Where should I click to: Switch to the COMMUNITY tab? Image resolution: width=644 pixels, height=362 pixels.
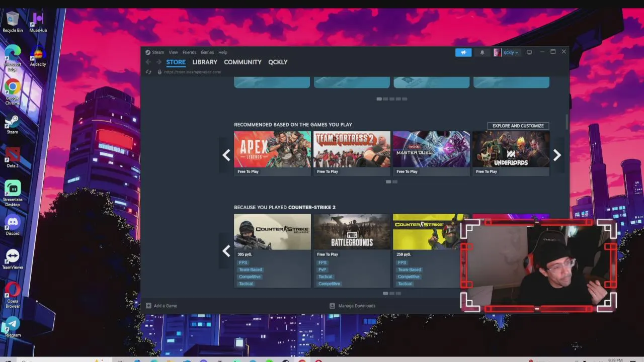pos(243,62)
